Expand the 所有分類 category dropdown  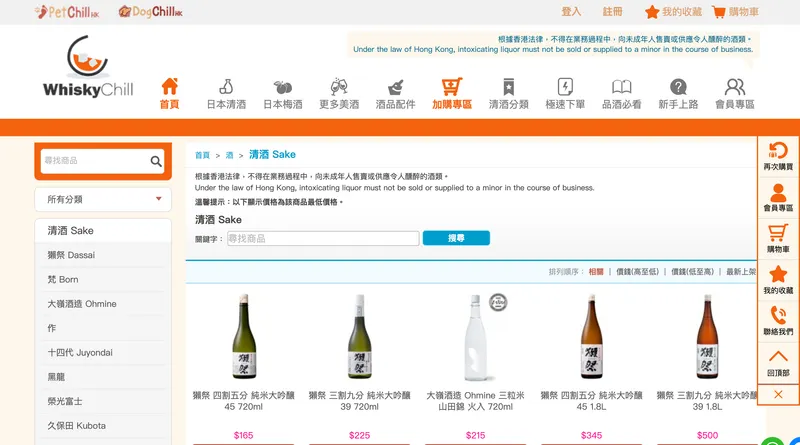103,199
